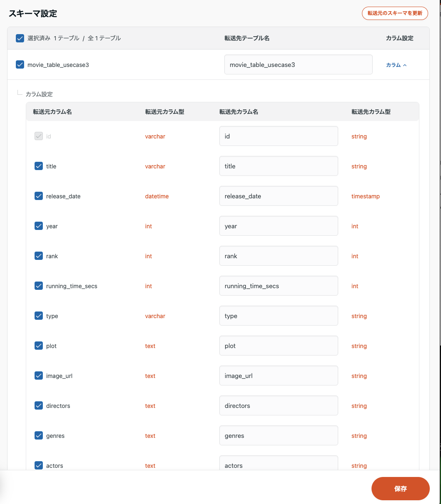The width and height of the screenshot is (441, 504).
Task: Click the スキーマ設定 page heading
Action: click(33, 13)
